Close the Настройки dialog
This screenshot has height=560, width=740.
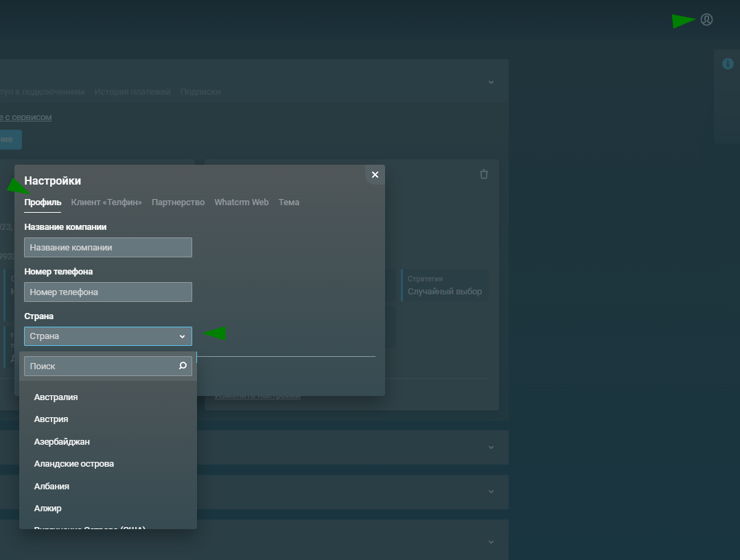coord(375,175)
